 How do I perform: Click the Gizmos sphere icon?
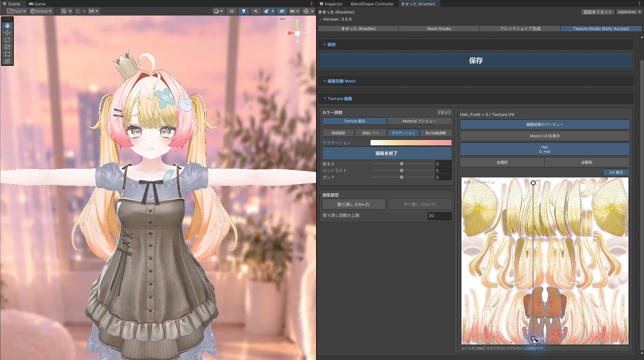coord(306,11)
